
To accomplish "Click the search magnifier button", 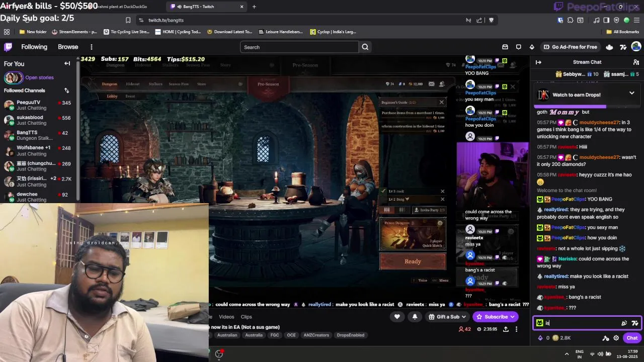I will pyautogui.click(x=365, y=47).
